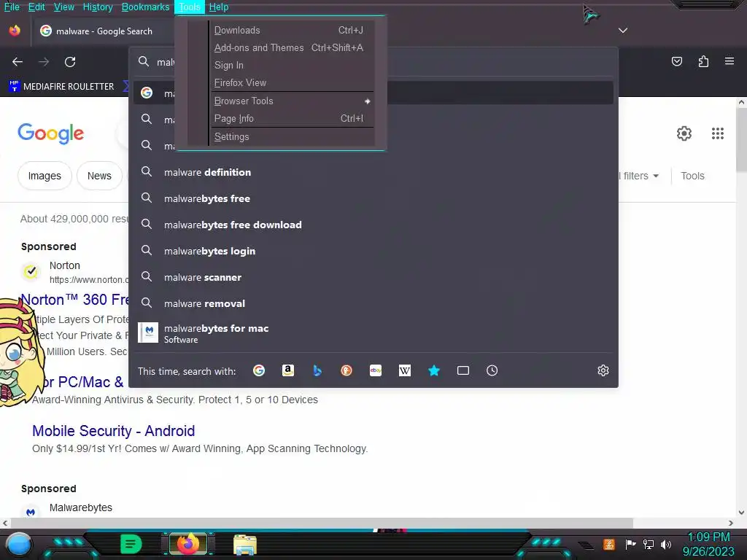
Task: Search this time with Bing
Action: 317,370
